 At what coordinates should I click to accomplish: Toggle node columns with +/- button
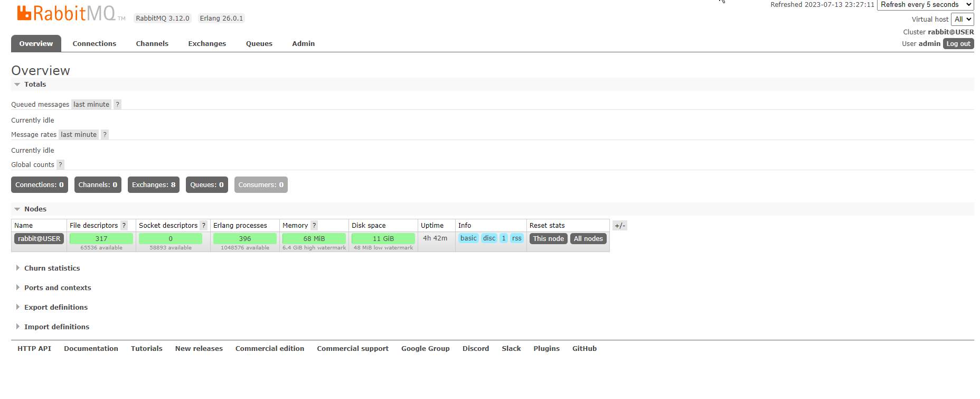coord(620,226)
